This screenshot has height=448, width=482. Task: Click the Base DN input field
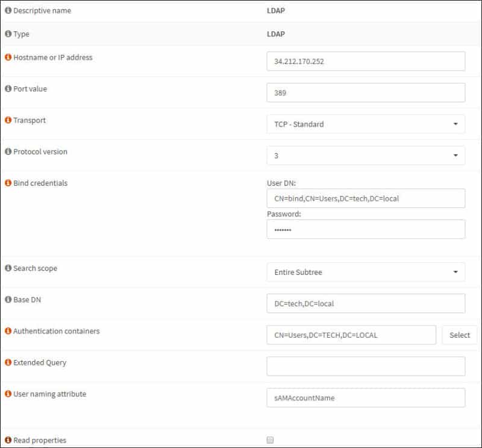coord(366,304)
